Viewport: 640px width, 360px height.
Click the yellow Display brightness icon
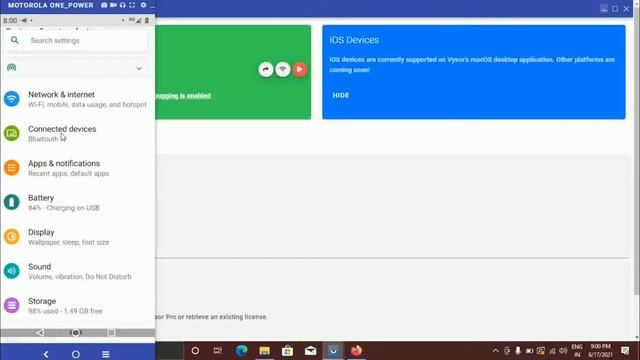pyautogui.click(x=11, y=236)
